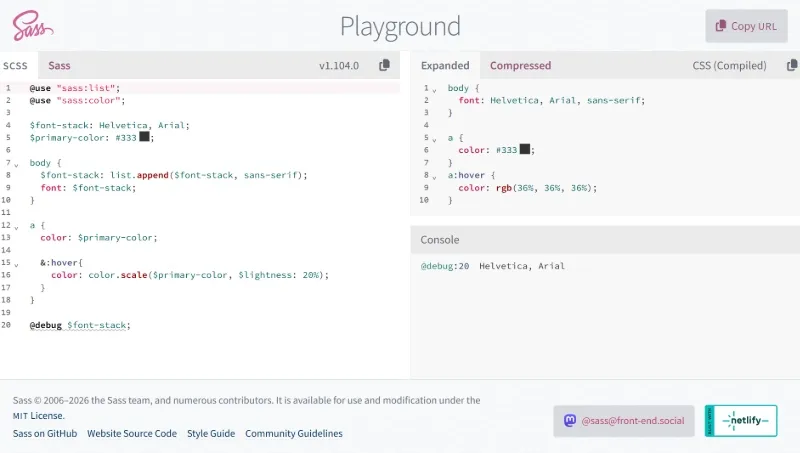800x453 pixels.
Task: Click the Sass logo
Action: (x=33, y=26)
